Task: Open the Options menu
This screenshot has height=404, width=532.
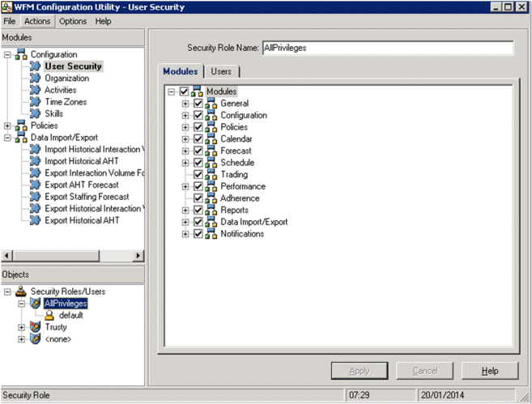Action: pos(73,21)
